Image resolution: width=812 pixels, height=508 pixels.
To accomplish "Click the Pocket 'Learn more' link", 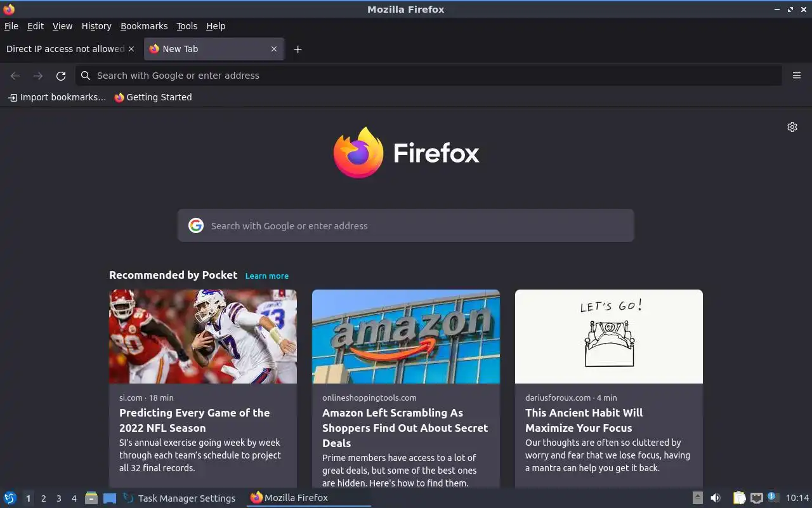I will [267, 276].
